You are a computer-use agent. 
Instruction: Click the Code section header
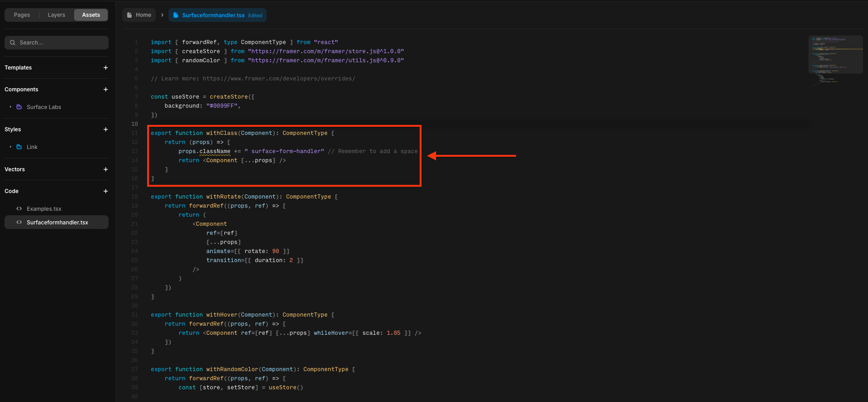11,191
